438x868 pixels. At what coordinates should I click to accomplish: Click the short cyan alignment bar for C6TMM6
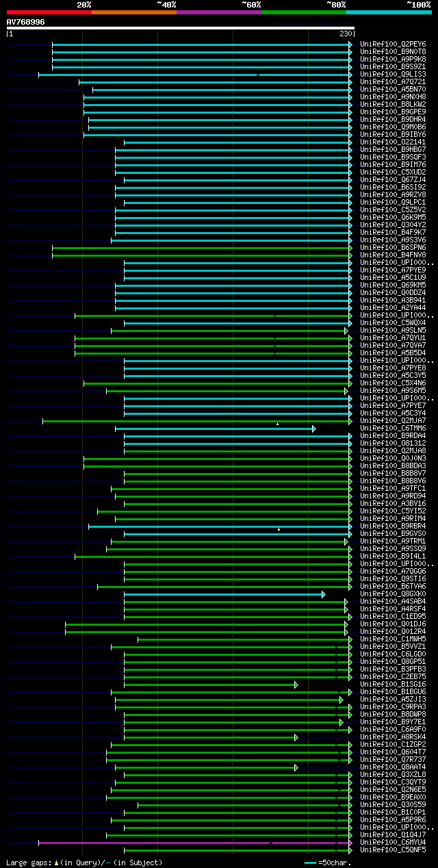coord(215,429)
